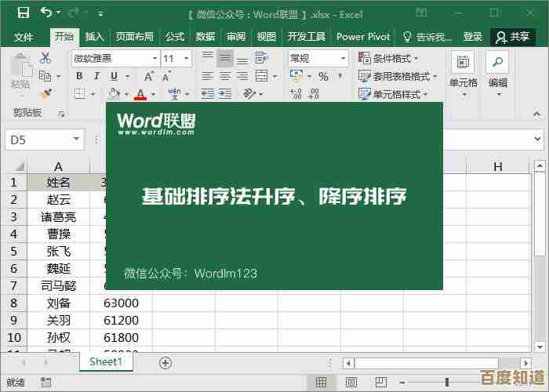The height and width of the screenshot is (392, 549).
Task: Click the Percent Style icon
Action: pos(323,76)
